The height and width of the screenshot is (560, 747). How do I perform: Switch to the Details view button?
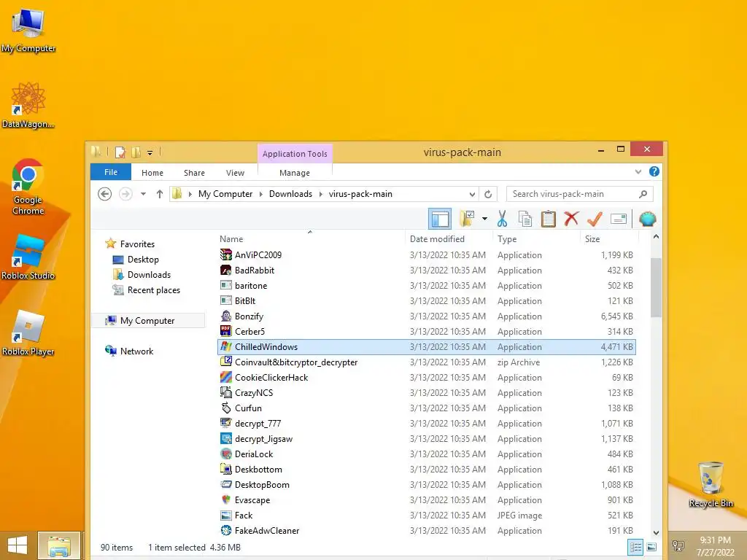(x=635, y=547)
